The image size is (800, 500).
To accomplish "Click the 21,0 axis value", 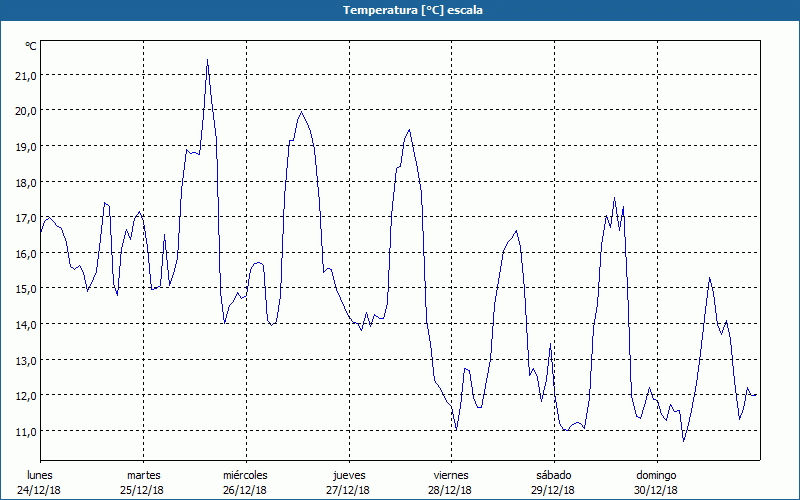I will point(26,76).
